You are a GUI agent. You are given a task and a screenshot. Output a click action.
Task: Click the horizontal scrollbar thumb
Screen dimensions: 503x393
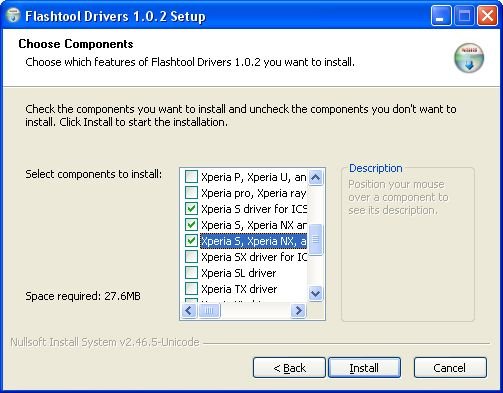[209, 311]
